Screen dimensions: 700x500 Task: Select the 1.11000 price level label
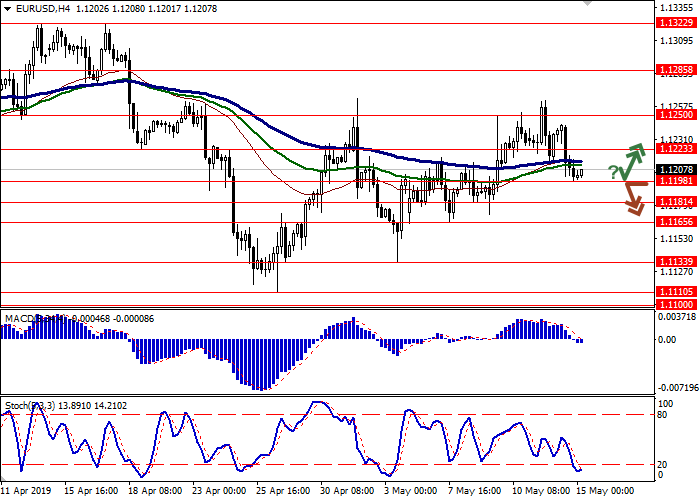point(676,302)
